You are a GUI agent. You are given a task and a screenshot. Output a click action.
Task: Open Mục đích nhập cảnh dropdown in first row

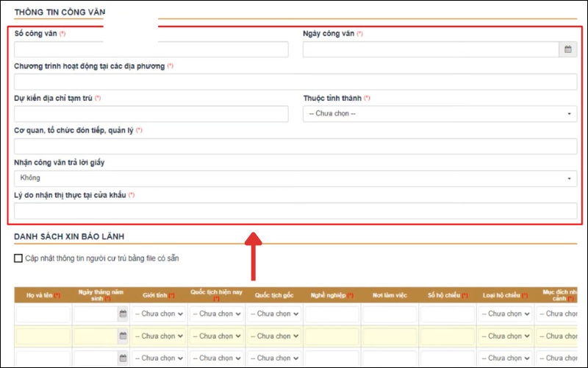coord(562,314)
